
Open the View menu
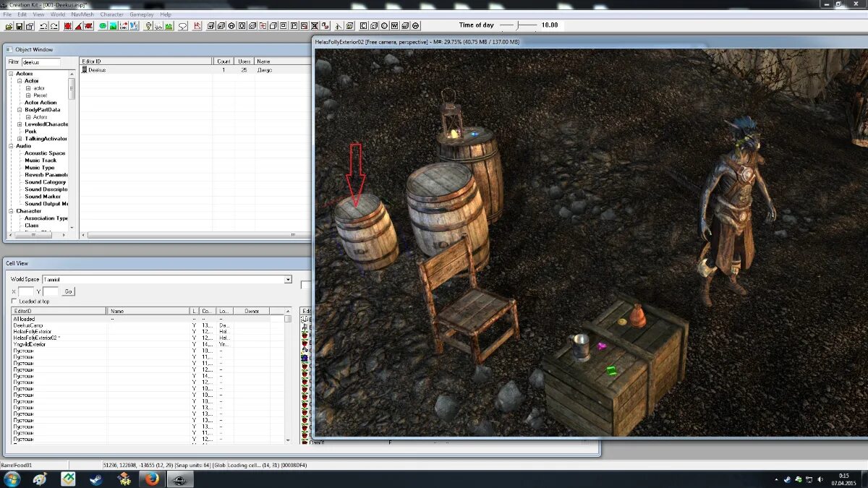(38, 14)
